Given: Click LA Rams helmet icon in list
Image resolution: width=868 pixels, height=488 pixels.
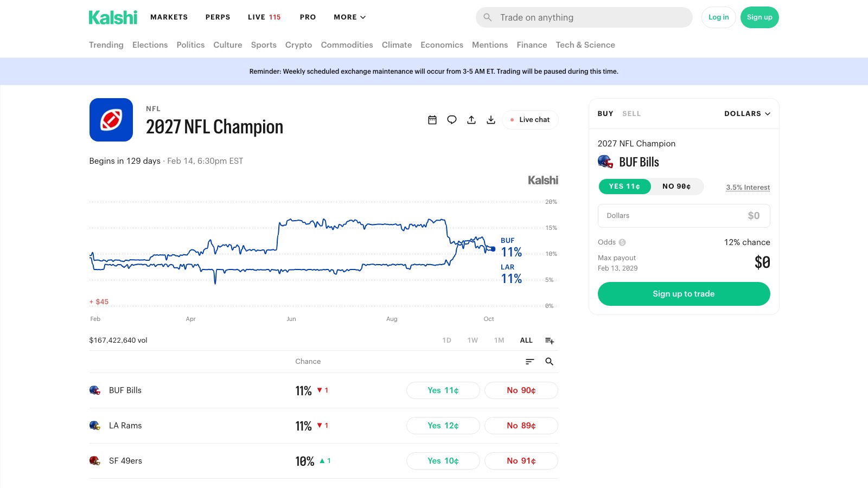Looking at the screenshot, I should click(x=95, y=426).
